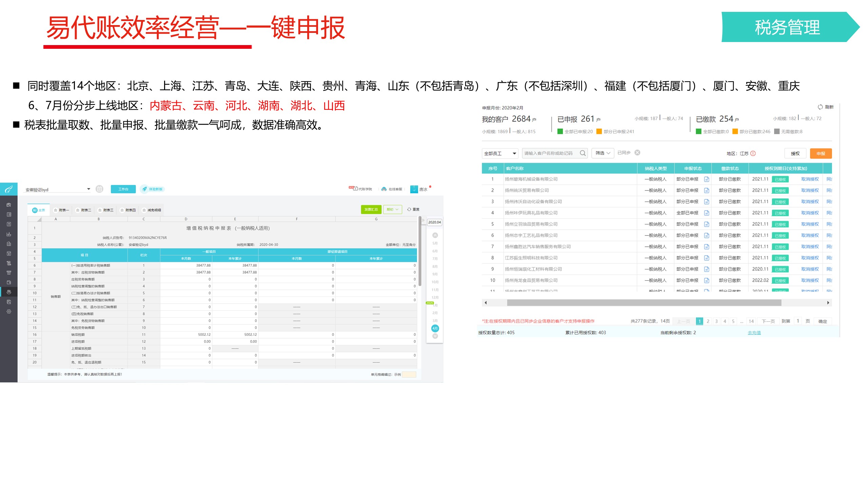
Task: Click the search magnifier in customer search box
Action: (x=583, y=153)
